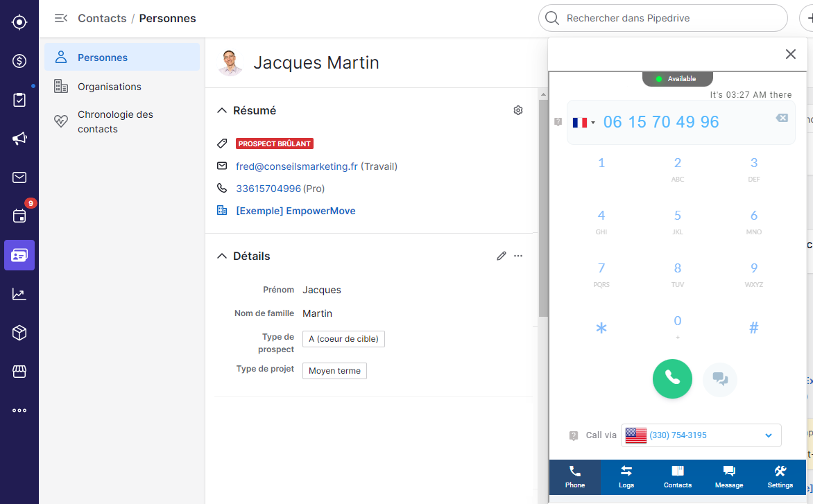The width and height of the screenshot is (813, 504).
Task: Switch to Message tab in dialer
Action: pos(728,476)
